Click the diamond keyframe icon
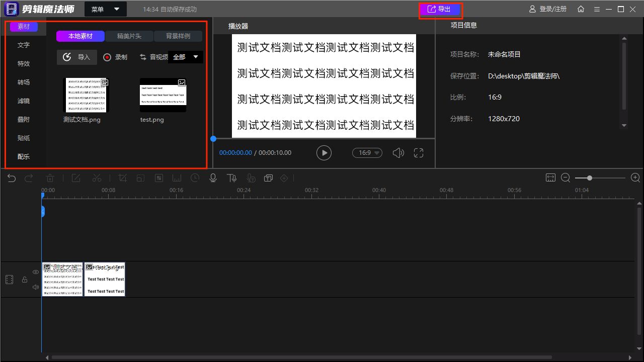This screenshot has width=644, height=362. 284,178
